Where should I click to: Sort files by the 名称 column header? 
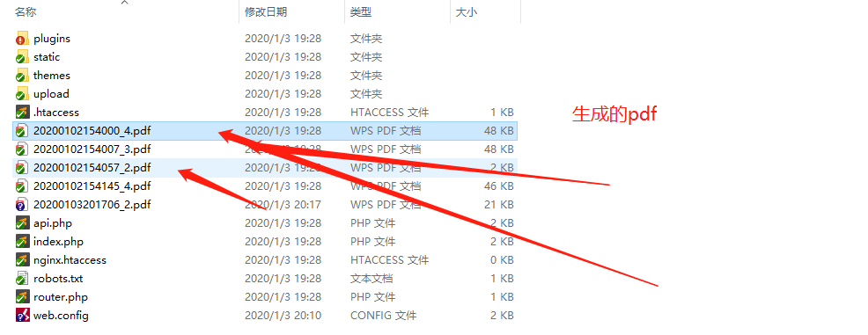(x=26, y=11)
